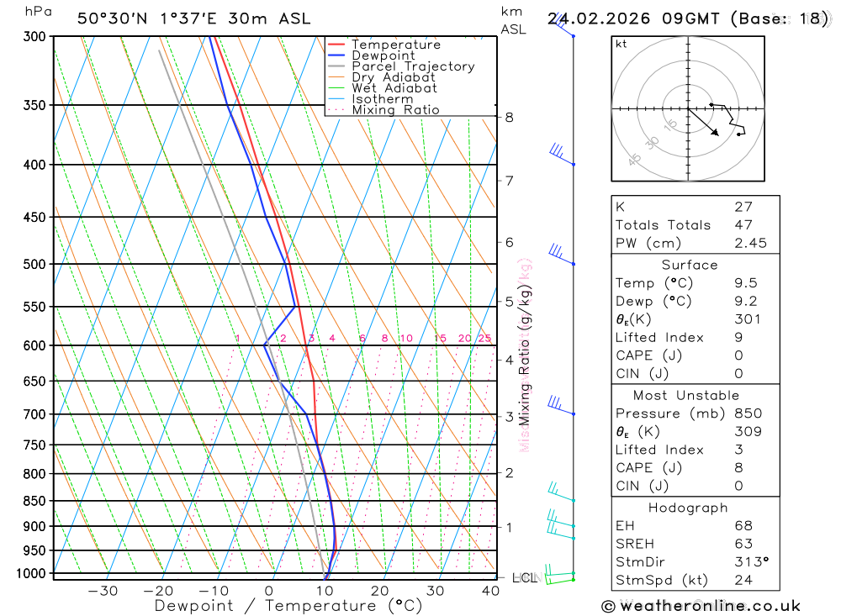Click the Dry Adiabat legend entry
The height and width of the screenshot is (616, 841).
tap(382, 77)
